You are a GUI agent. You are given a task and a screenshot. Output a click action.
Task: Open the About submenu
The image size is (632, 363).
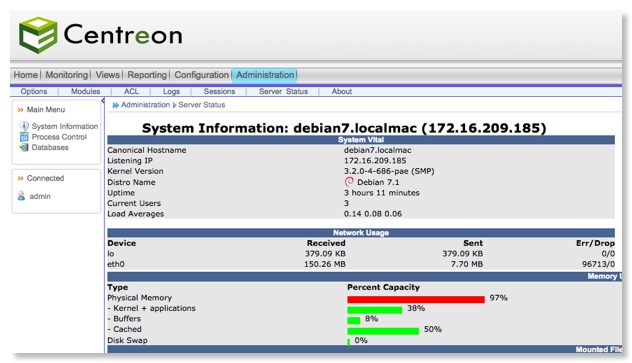pyautogui.click(x=342, y=91)
